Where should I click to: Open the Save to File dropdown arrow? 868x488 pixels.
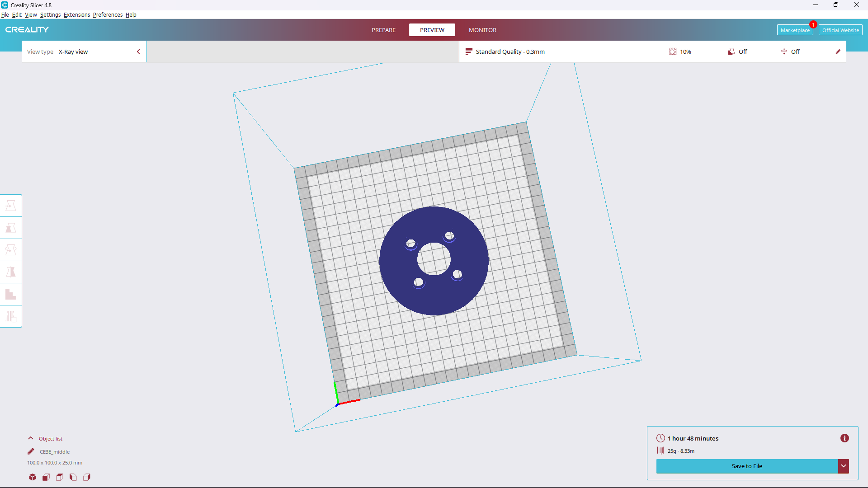tap(844, 466)
